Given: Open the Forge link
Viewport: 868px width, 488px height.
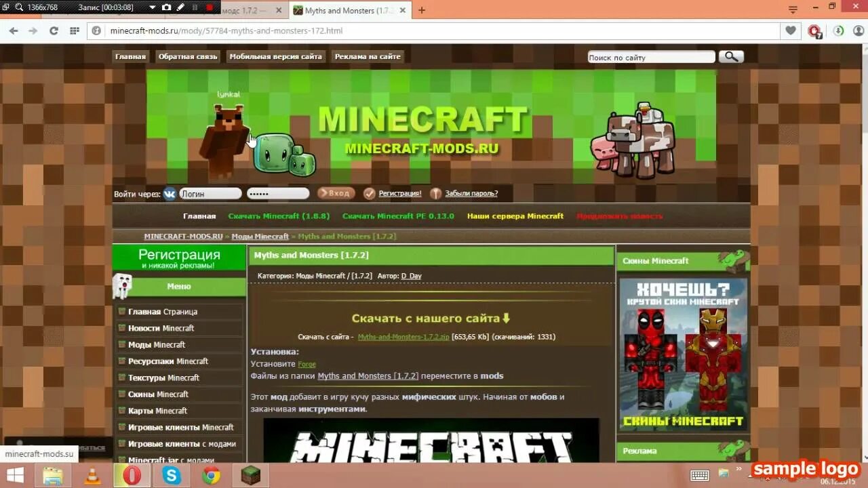Looking at the screenshot, I should pyautogui.click(x=307, y=365).
